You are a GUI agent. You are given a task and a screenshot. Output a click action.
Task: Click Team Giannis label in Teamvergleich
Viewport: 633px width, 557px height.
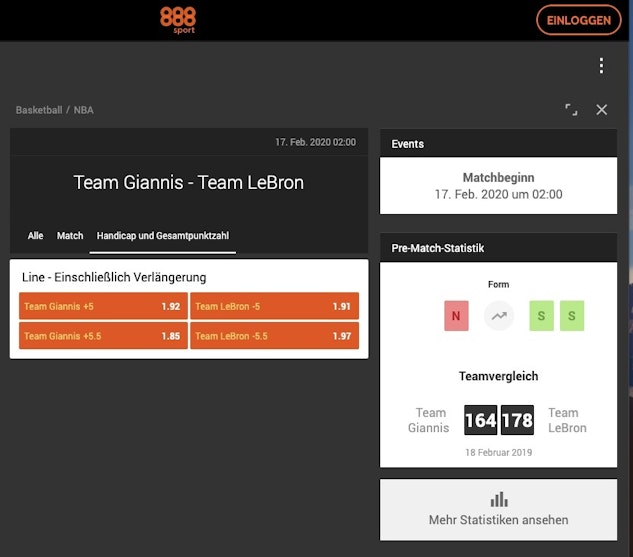coord(429,420)
